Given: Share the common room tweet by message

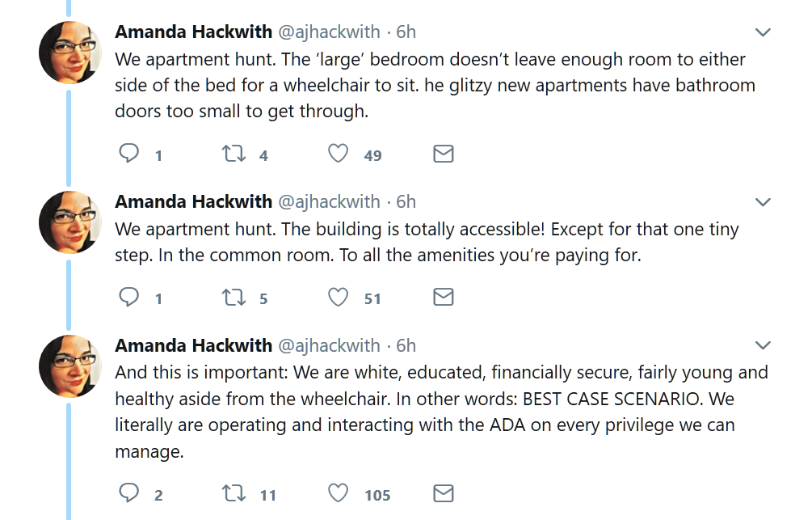Looking at the screenshot, I should coord(444,298).
